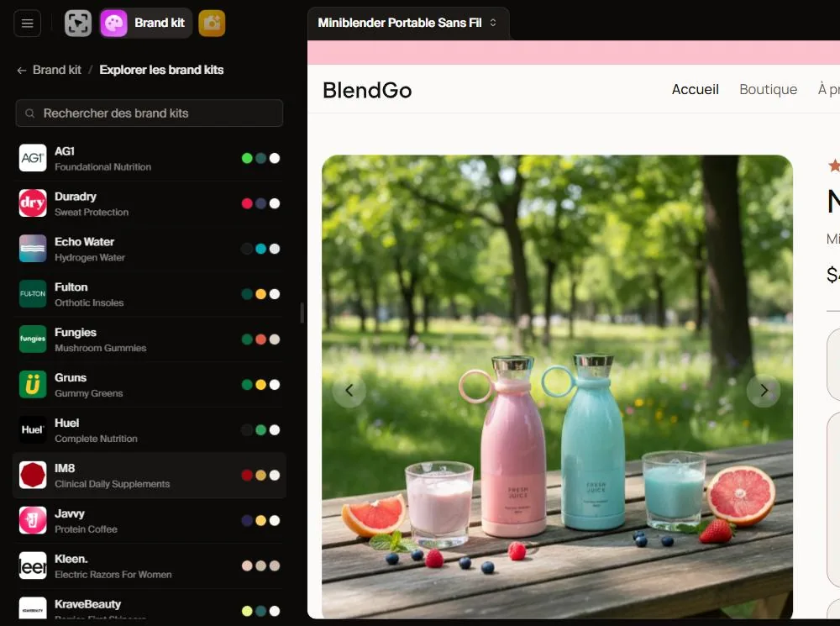Click the BlendGo site logo
The height and width of the screenshot is (626, 840).
pyautogui.click(x=368, y=90)
